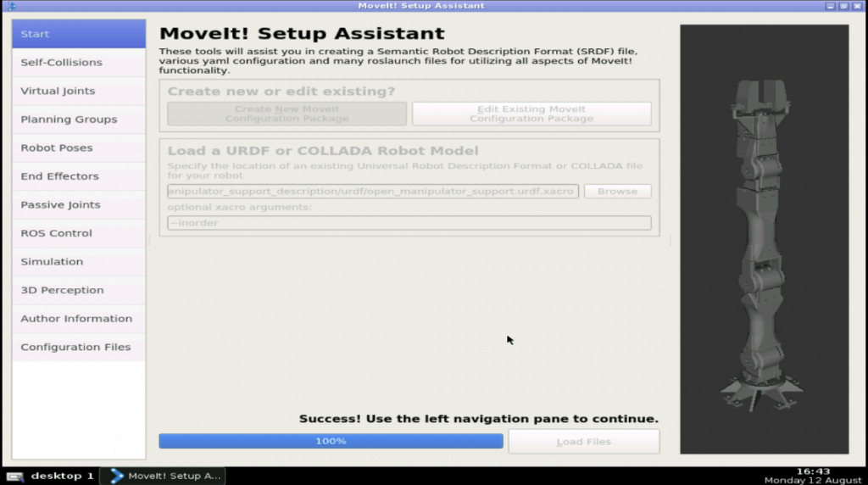The image size is (868, 485).
Task: Click the 3D robot arm preview
Action: (x=764, y=239)
